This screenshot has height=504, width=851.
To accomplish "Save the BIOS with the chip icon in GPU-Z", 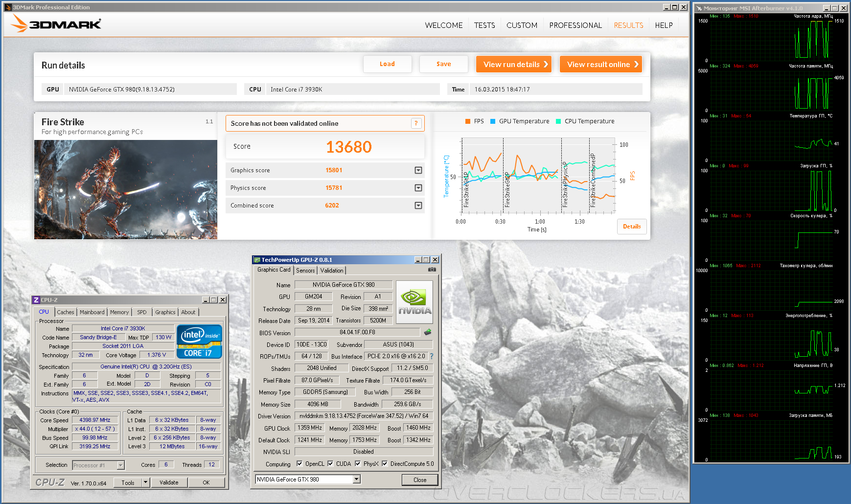I will tap(428, 332).
